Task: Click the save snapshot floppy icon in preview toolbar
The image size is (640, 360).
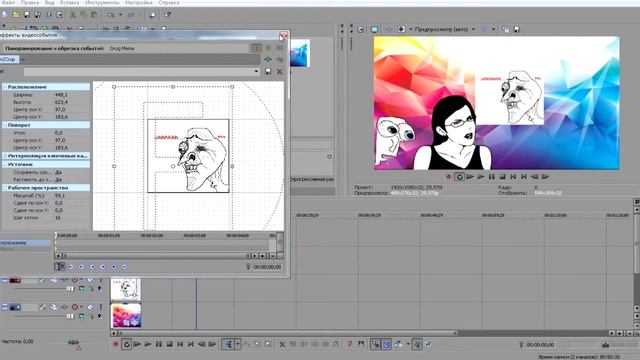Action: pyautogui.click(x=516, y=29)
